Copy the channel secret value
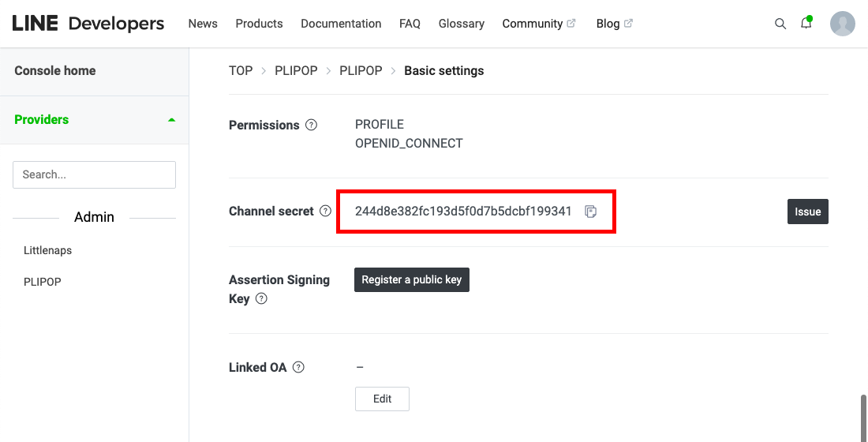Image resolution: width=868 pixels, height=442 pixels. coord(590,212)
